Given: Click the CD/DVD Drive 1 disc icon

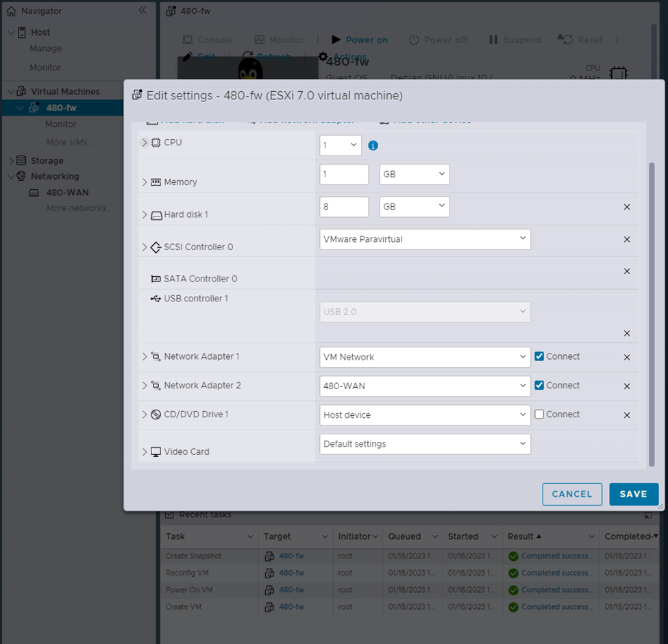Looking at the screenshot, I should pyautogui.click(x=156, y=414).
